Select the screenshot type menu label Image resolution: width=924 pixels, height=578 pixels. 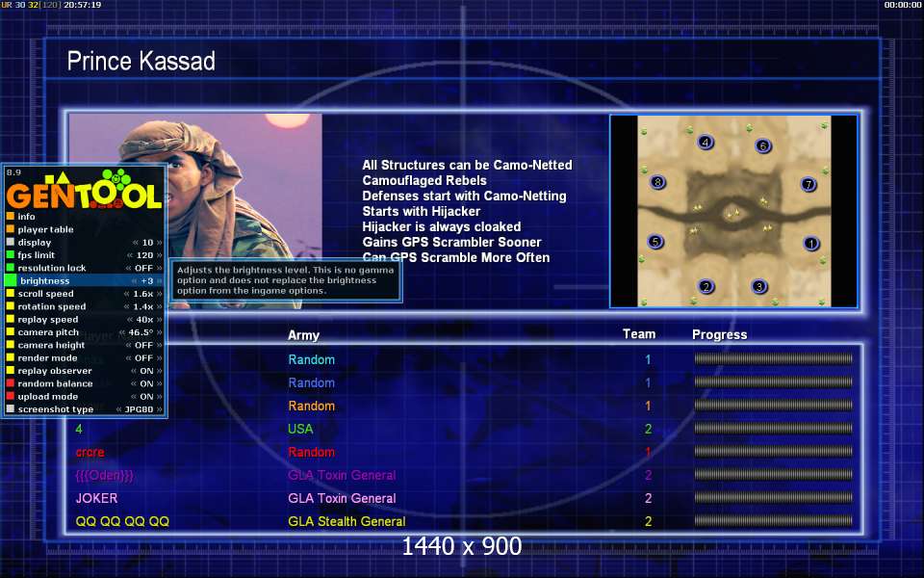pyautogui.click(x=56, y=409)
